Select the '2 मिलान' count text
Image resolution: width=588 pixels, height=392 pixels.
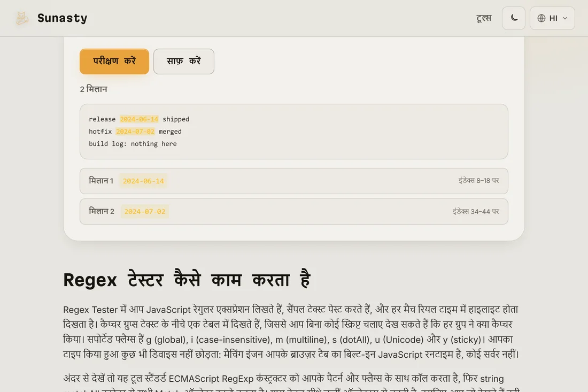click(x=94, y=89)
